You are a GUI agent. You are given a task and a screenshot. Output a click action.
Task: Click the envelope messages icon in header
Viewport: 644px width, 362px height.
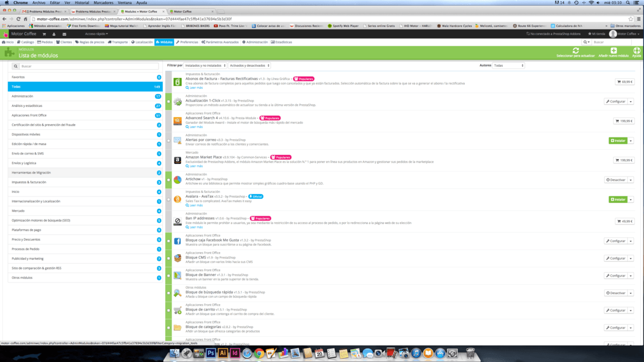pos(64,34)
